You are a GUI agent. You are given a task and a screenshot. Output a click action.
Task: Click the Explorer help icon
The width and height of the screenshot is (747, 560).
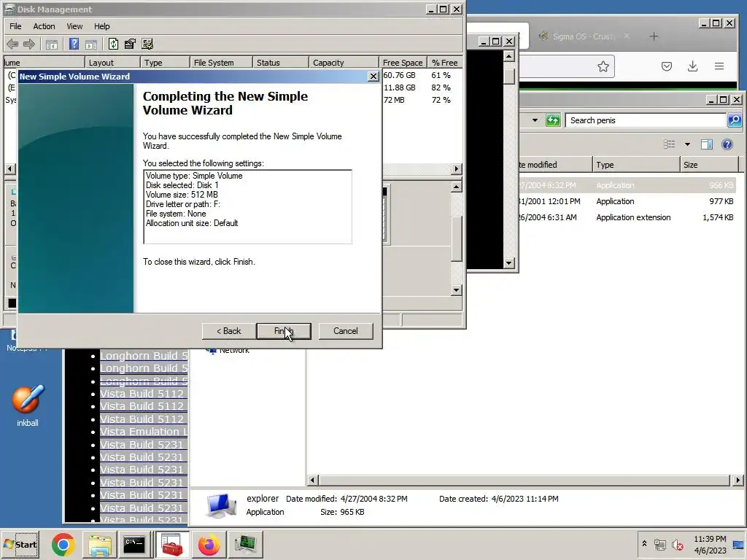click(727, 144)
